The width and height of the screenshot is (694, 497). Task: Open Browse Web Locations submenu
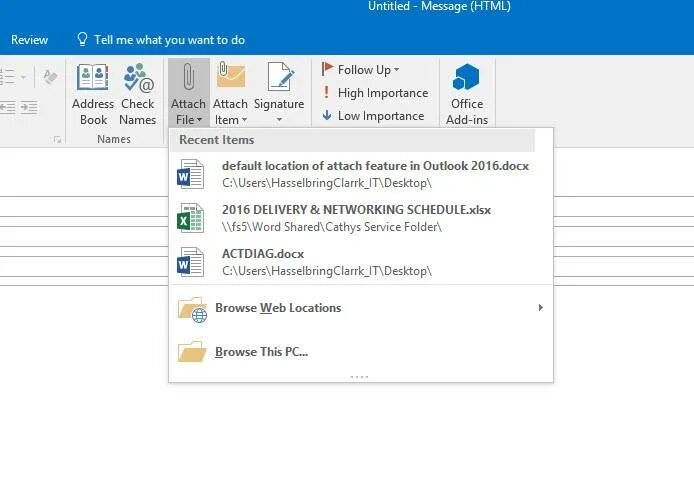pyautogui.click(x=361, y=308)
